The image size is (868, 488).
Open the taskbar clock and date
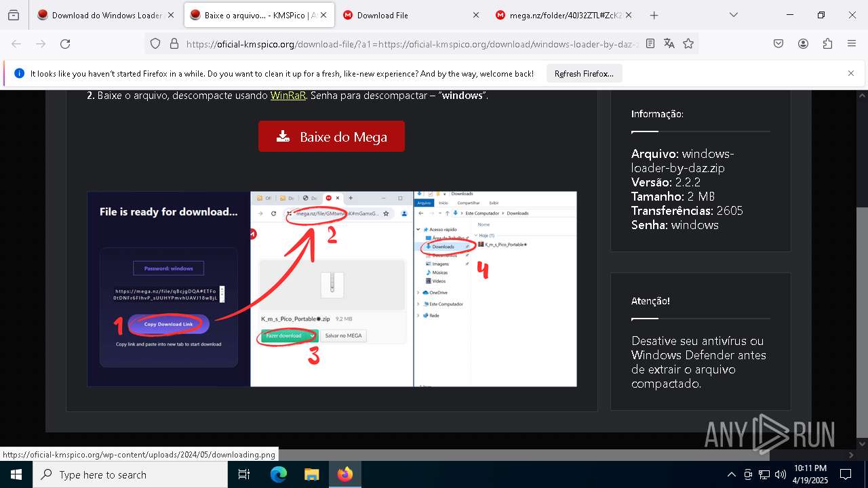pos(810,474)
